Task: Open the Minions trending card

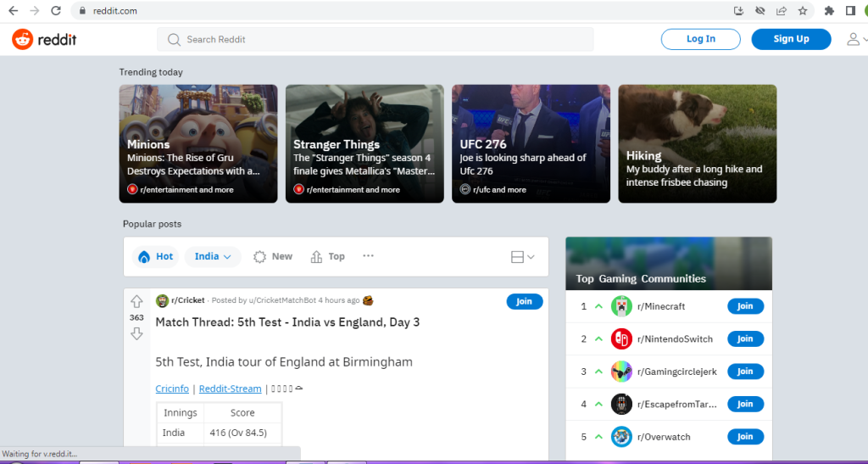Action: point(198,144)
